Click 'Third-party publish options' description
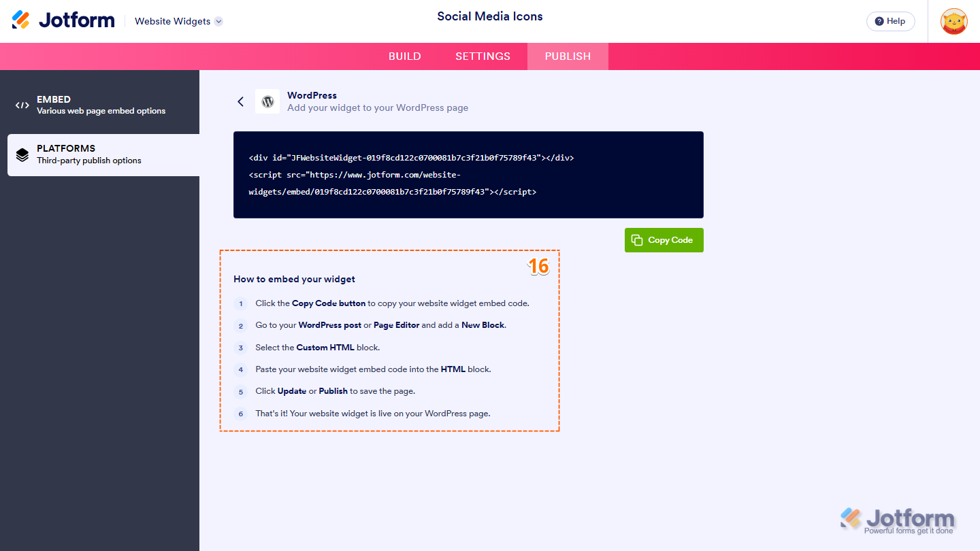Viewport: 980px width, 551px height. click(89, 161)
